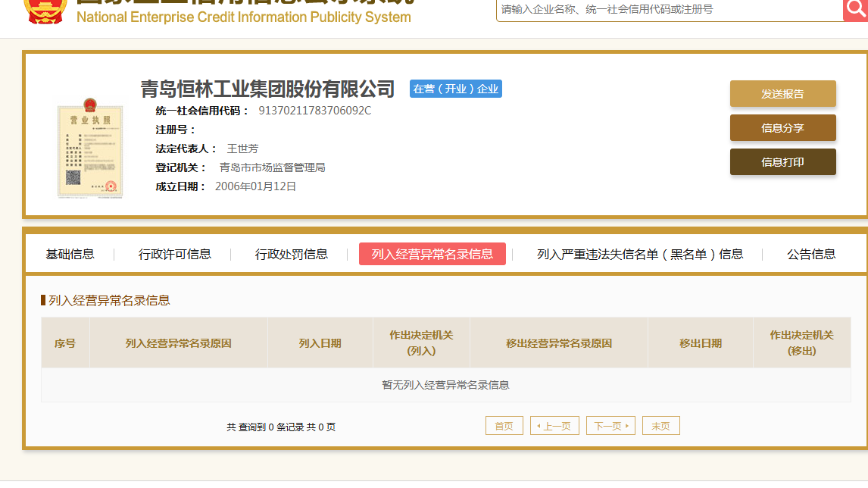The width and height of the screenshot is (868, 488).
Task: Switch to the 行政许可信息 tab
Action: point(174,255)
